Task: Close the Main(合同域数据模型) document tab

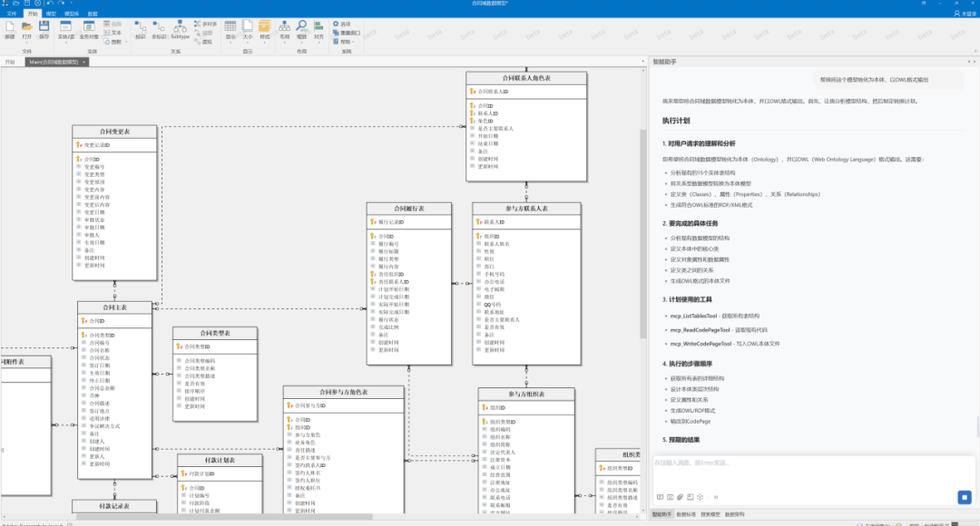Action: pyautogui.click(x=83, y=63)
